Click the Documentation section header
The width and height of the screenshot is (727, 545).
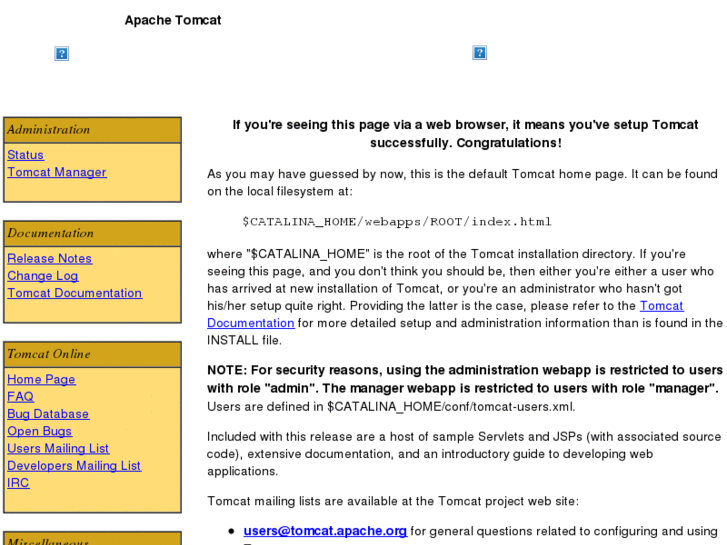point(92,233)
